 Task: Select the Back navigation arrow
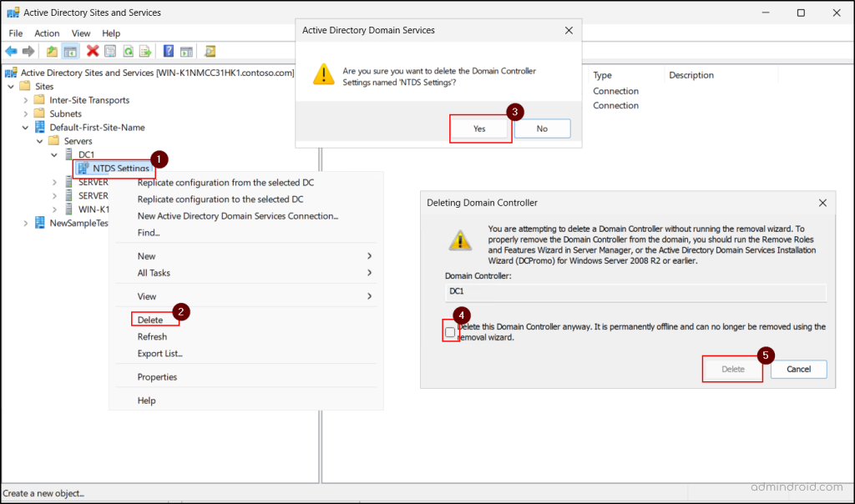click(11, 51)
